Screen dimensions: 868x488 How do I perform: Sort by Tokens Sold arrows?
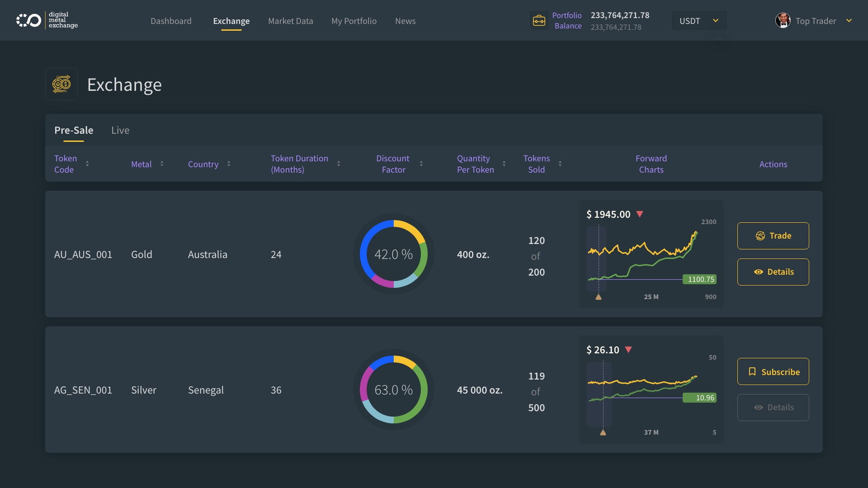(x=560, y=164)
